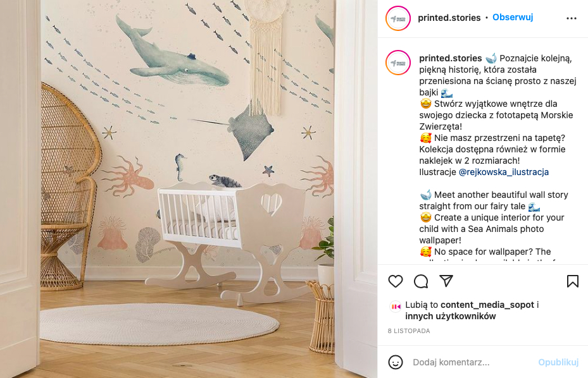588x378 pixels.
Task: Share post via paper plane icon
Action: (x=446, y=281)
